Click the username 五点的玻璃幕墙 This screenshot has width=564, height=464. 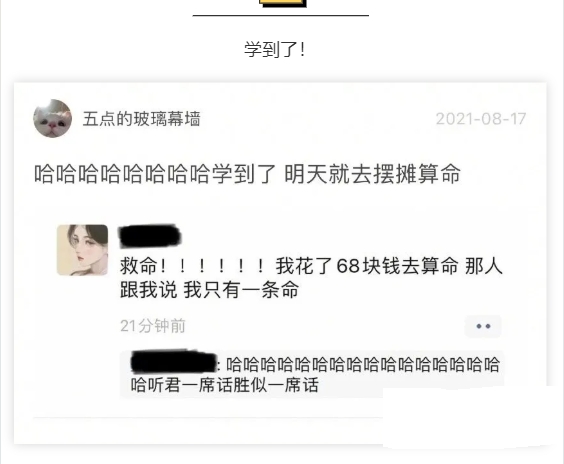click(141, 119)
